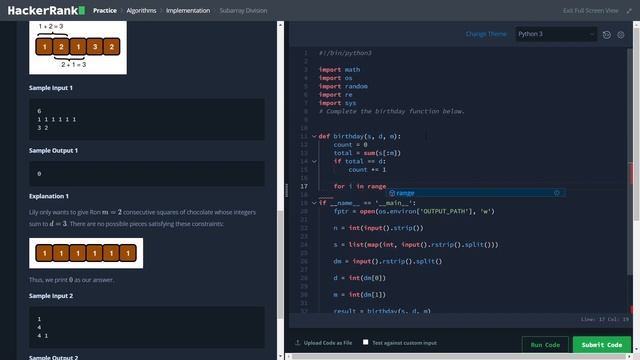The height and width of the screenshot is (360, 640).
Task: Click the Sample Input 2 code block
Action: coord(147,327)
